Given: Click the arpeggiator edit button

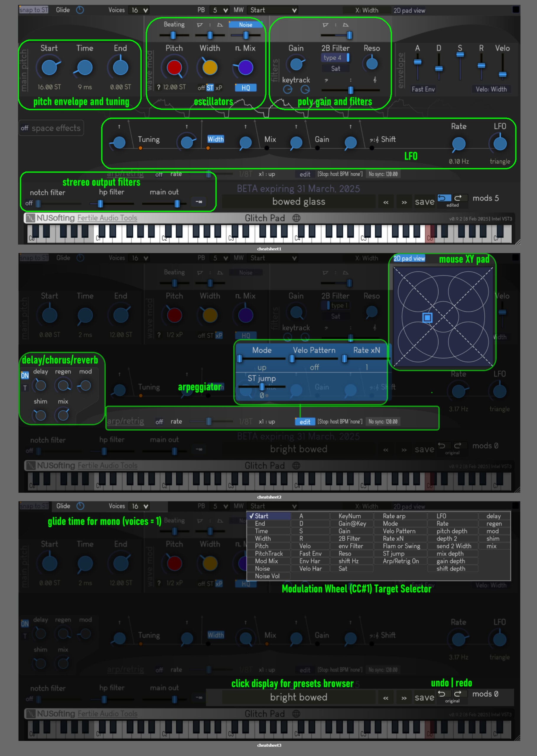Looking at the screenshot, I should [304, 421].
